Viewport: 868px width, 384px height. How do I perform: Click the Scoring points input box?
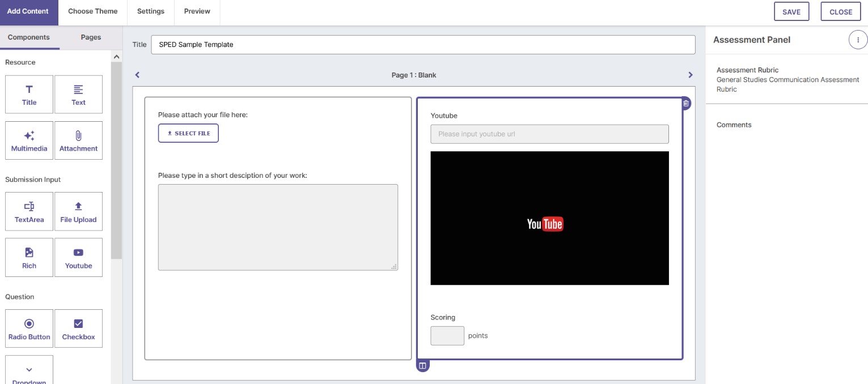click(447, 336)
